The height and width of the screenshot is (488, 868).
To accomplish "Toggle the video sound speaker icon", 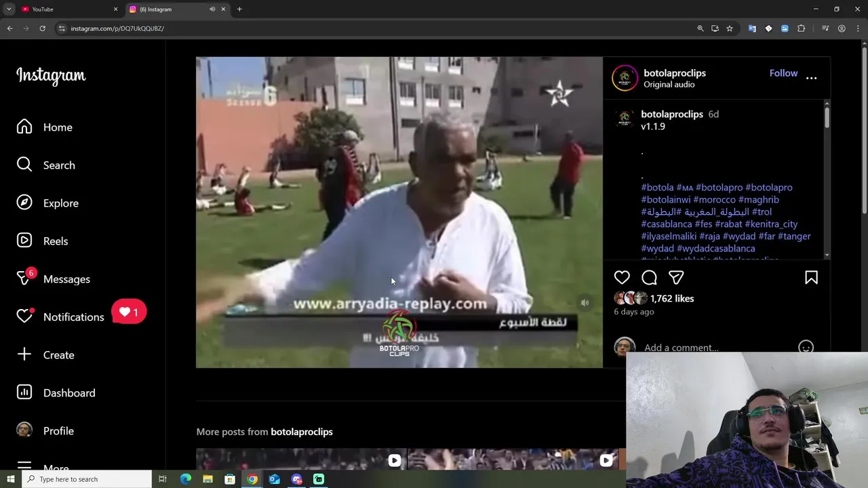I will point(585,303).
